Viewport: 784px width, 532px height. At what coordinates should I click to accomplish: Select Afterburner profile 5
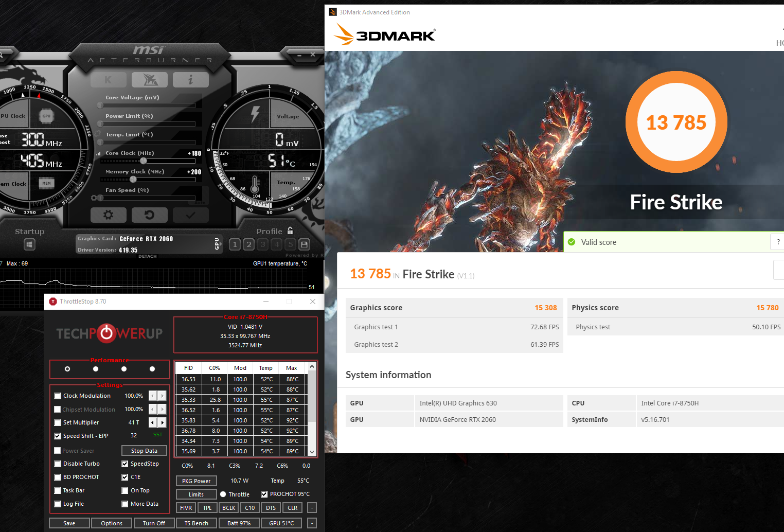click(290, 244)
